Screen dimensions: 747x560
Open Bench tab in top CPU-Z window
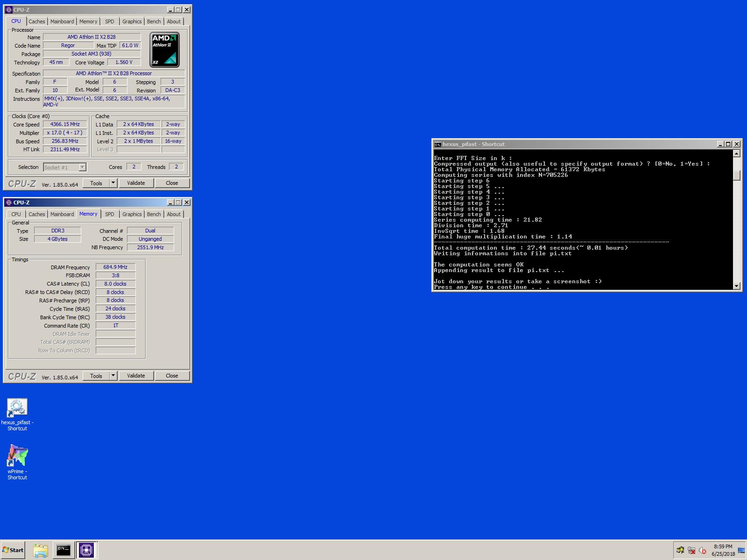click(154, 21)
